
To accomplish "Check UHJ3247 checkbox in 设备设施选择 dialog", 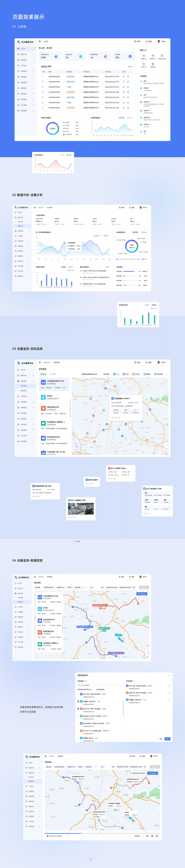I will (78, 716).
